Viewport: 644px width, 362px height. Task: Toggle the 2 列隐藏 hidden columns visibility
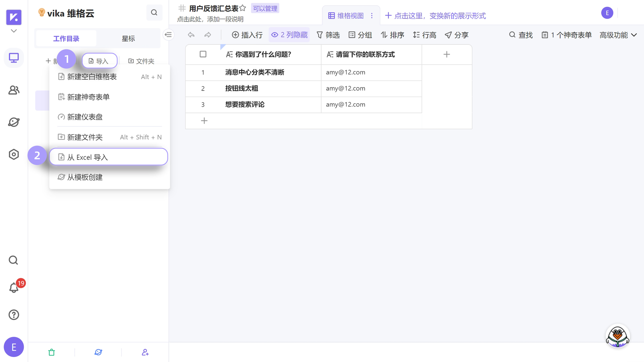point(289,35)
